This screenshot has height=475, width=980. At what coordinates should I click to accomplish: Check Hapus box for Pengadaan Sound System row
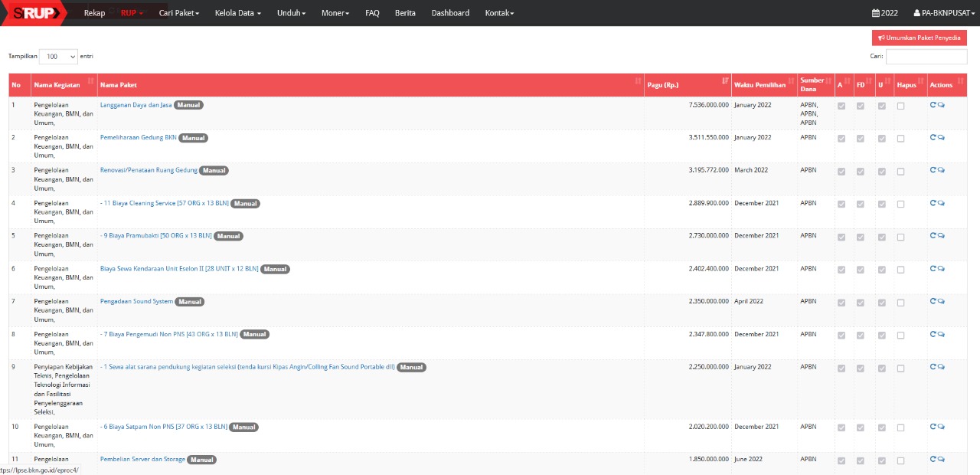click(900, 302)
